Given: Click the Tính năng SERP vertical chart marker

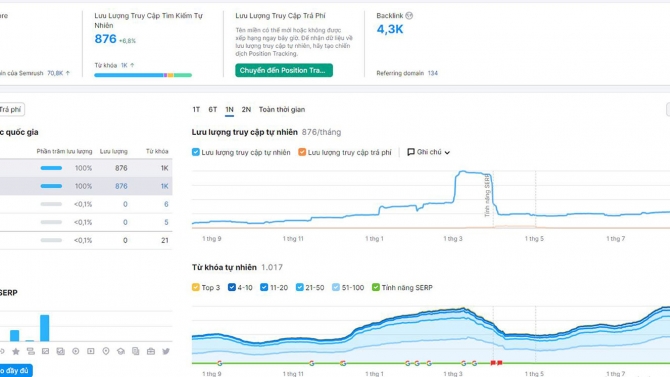Looking at the screenshot, I should [487, 195].
